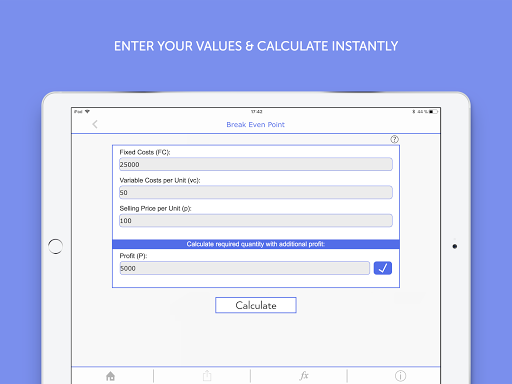Image resolution: width=512 pixels, height=384 pixels.
Task: Tap the Break Even Point title
Action: (256, 125)
